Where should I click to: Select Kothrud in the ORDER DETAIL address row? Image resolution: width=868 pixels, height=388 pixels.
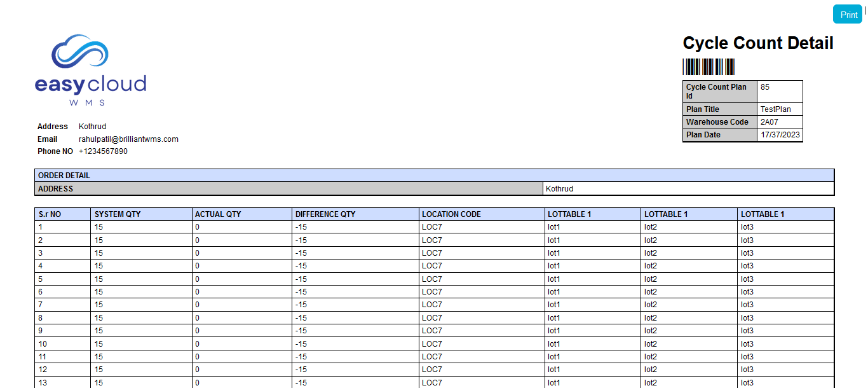point(559,189)
